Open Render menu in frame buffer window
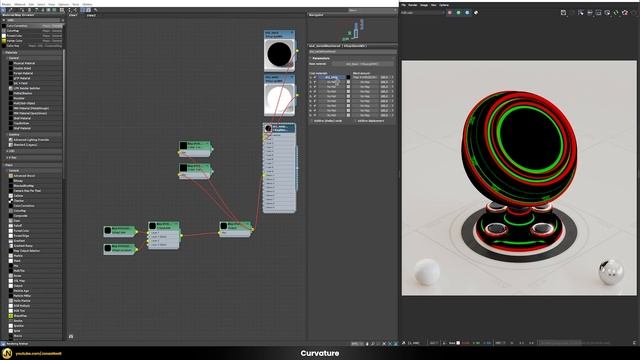 413,5
